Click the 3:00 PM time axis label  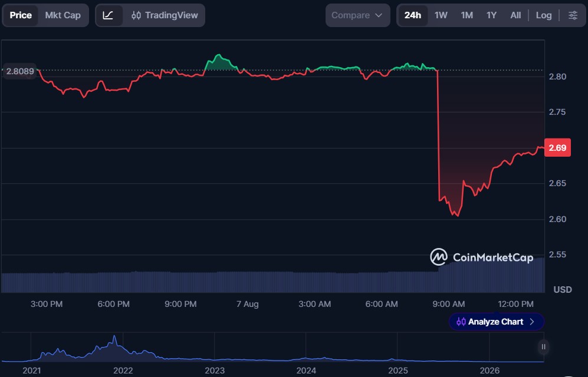(x=47, y=304)
